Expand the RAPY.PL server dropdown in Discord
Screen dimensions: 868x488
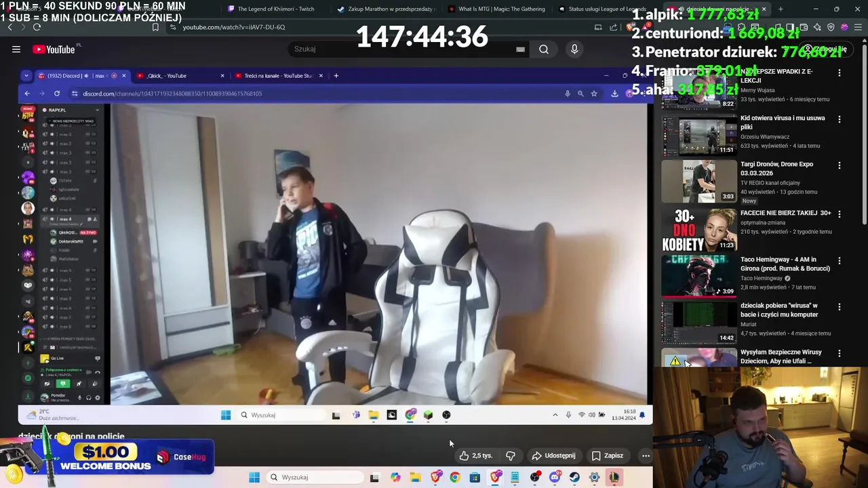coord(97,110)
